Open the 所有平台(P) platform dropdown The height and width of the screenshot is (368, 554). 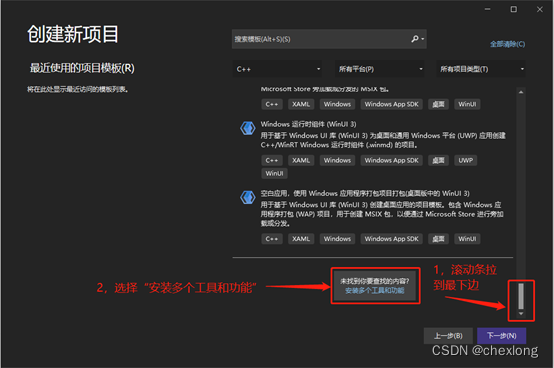coord(380,69)
